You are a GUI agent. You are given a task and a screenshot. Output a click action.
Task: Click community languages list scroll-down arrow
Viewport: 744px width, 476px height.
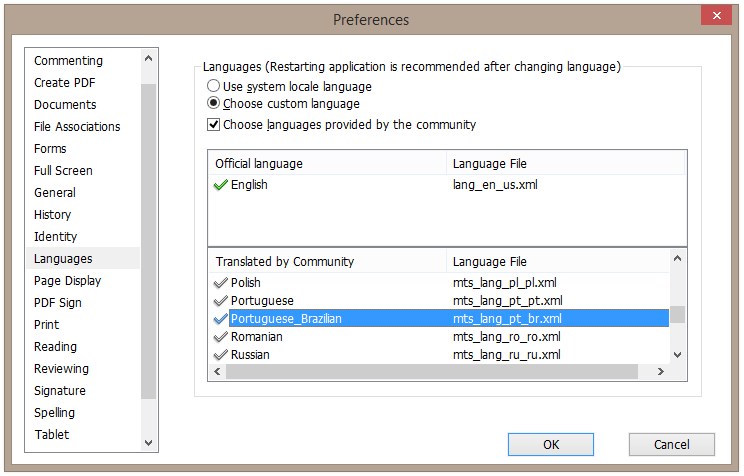678,355
